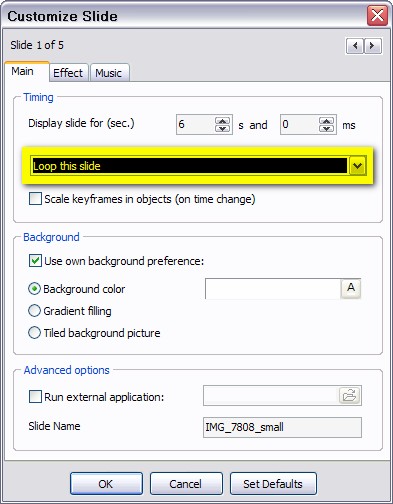Pick a color from the background color swatch

pyautogui.click(x=273, y=289)
